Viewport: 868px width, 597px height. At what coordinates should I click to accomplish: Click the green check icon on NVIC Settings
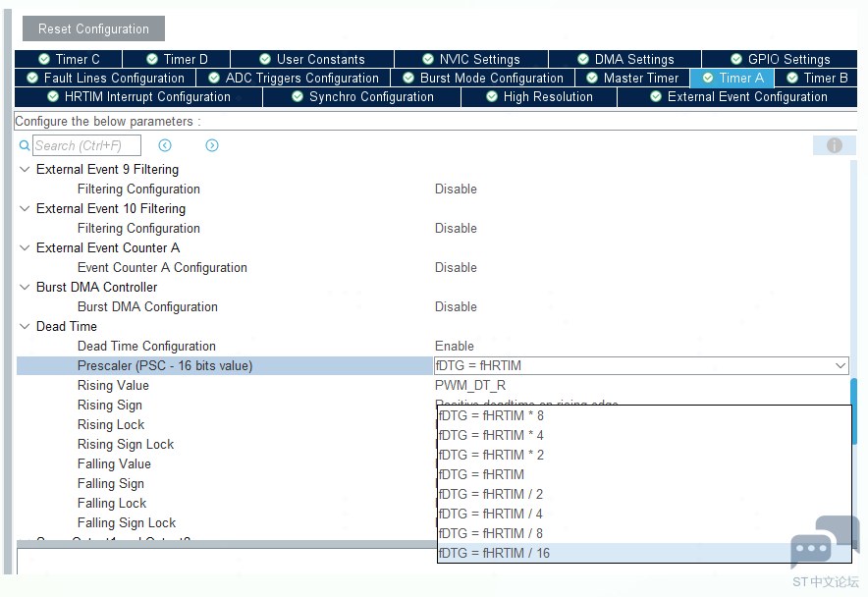point(428,59)
